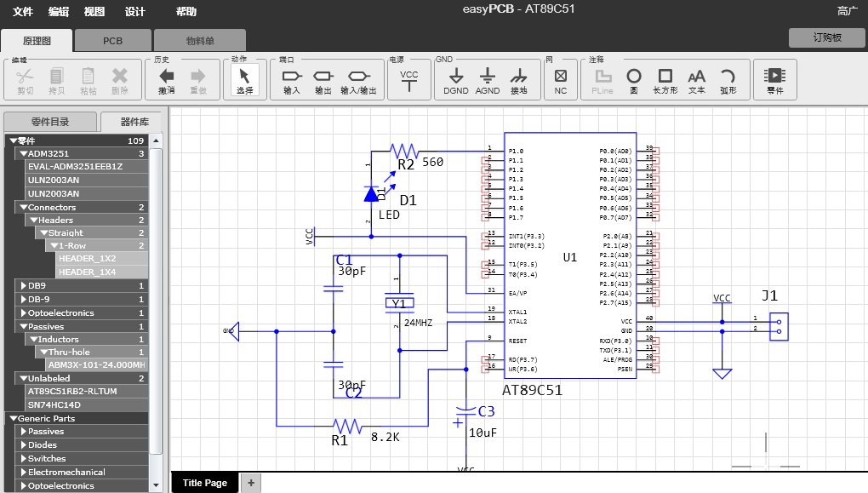Click the 订购板 order button

tap(827, 37)
